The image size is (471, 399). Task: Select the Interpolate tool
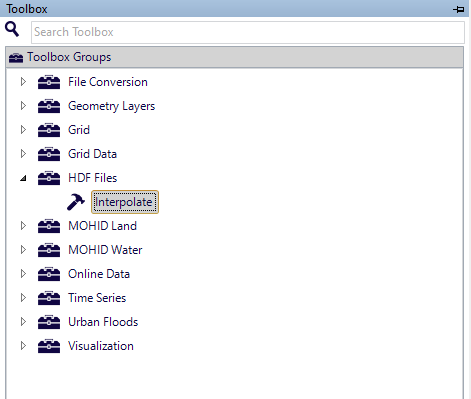pos(125,202)
